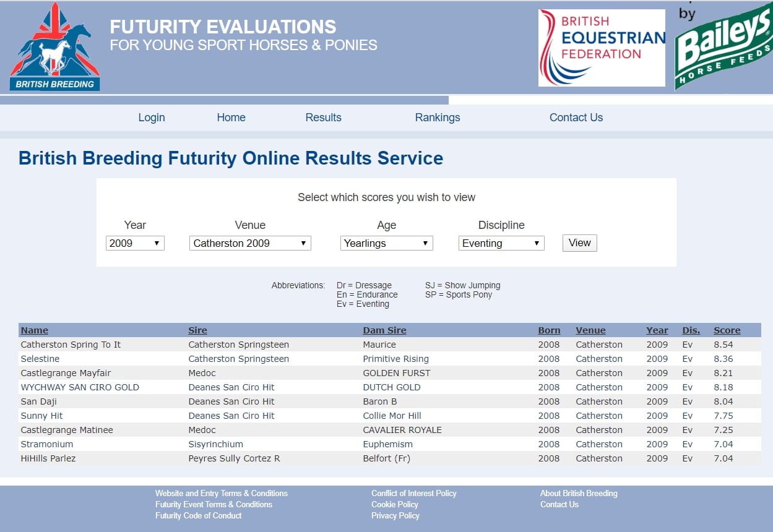Open the Results navigation item
This screenshot has width=773, height=532.
pyautogui.click(x=323, y=118)
